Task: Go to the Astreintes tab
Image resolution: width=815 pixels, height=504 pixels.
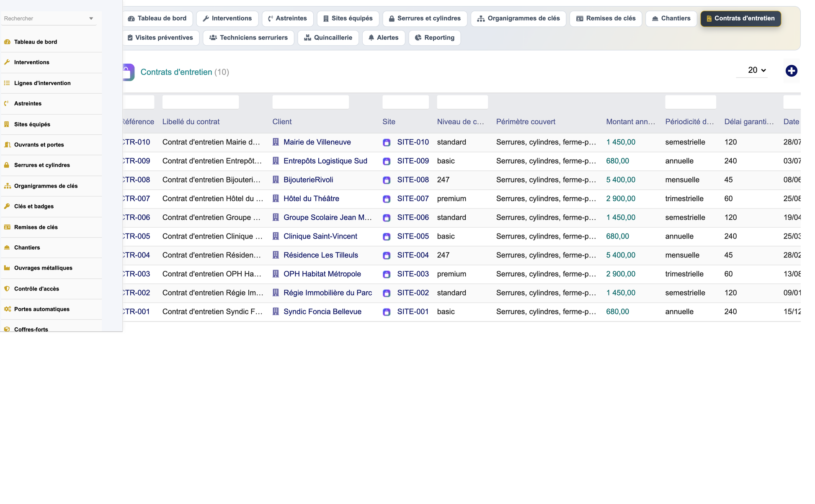Action: pyautogui.click(x=288, y=18)
